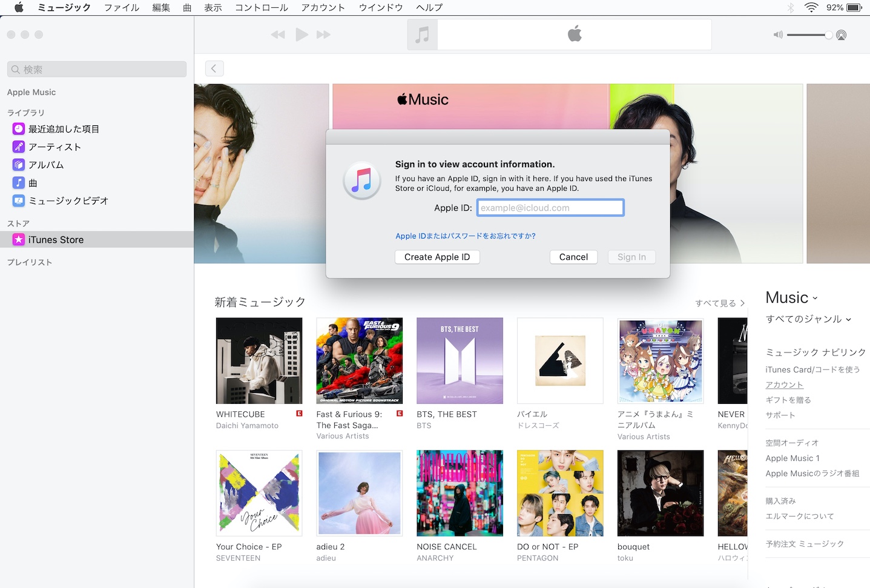Open the アカウント menu

(323, 7)
